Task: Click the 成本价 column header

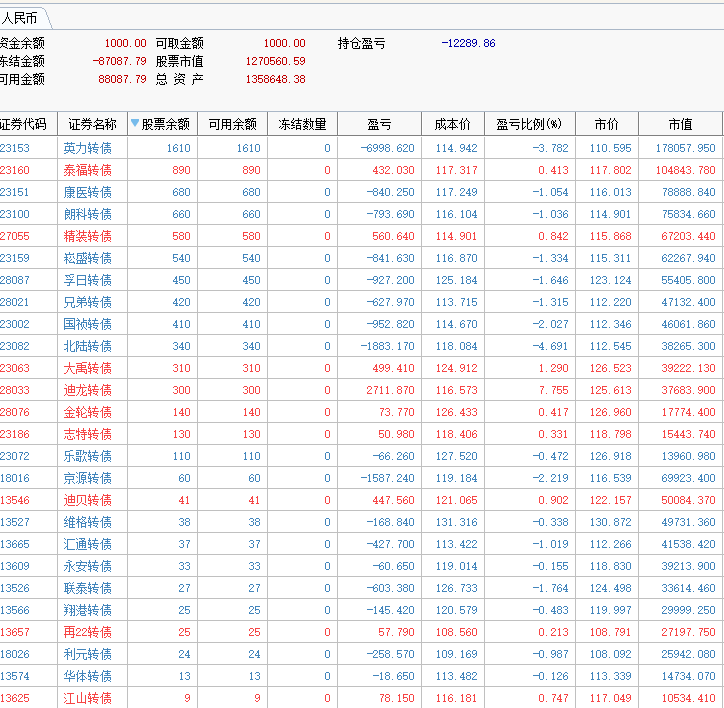Action: 452,124
